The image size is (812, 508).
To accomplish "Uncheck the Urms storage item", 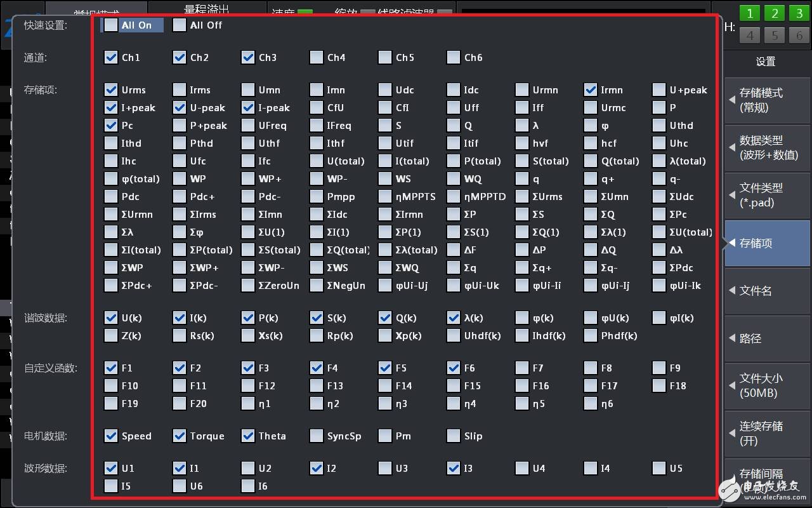I will (x=112, y=90).
